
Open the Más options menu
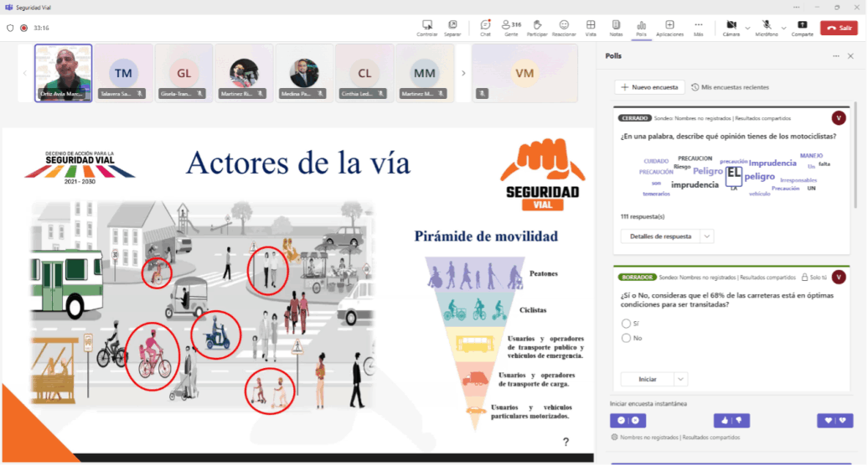[699, 28]
